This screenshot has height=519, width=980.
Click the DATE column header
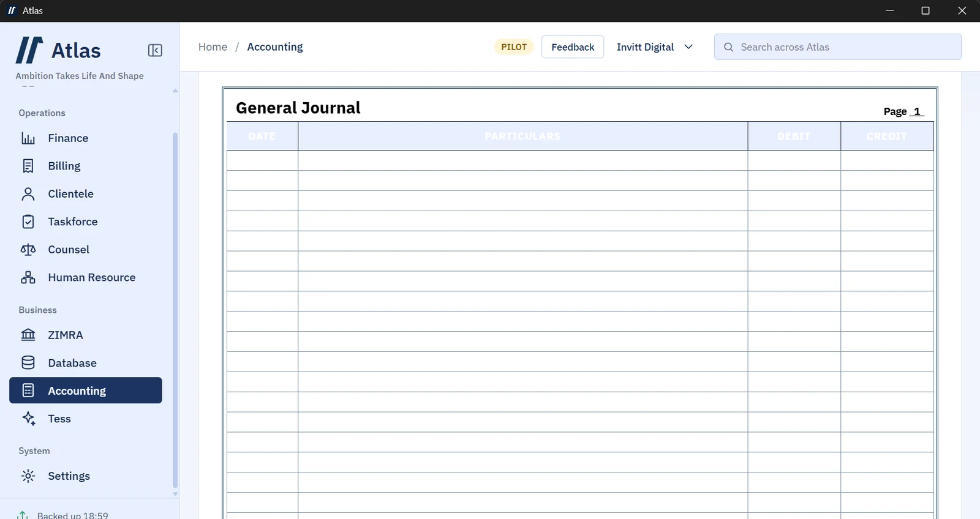coord(262,136)
